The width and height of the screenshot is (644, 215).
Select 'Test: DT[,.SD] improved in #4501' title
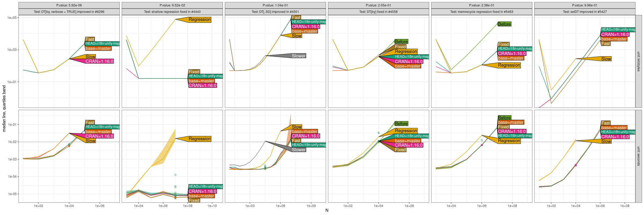click(x=275, y=12)
